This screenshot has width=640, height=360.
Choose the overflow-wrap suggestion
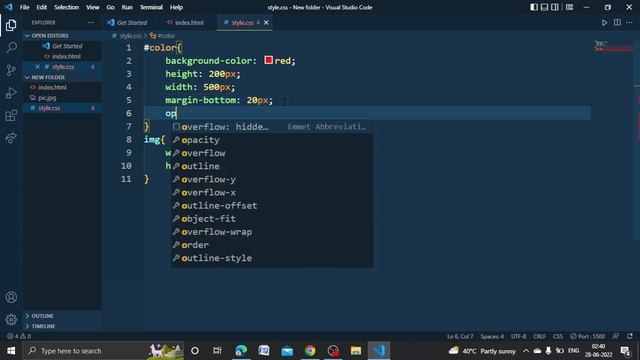click(272, 232)
